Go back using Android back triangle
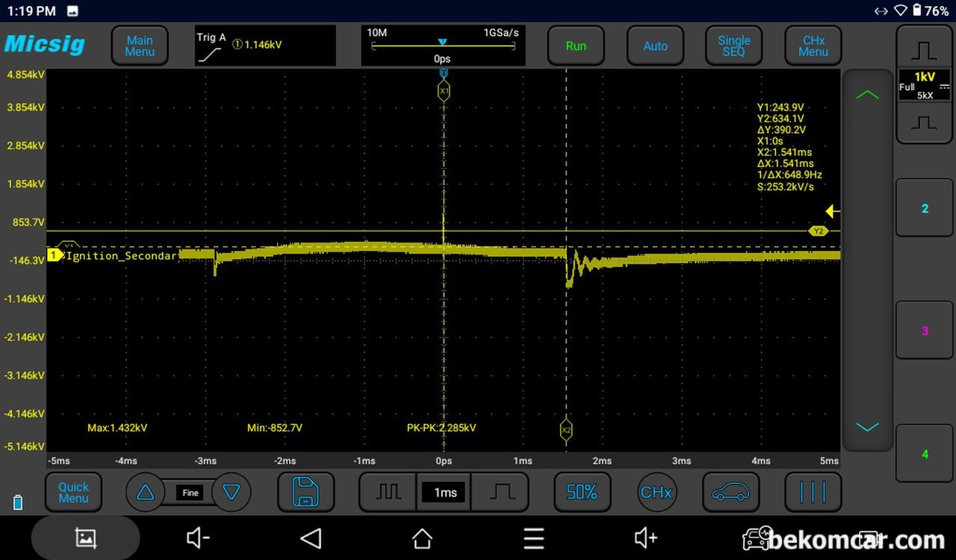 click(x=311, y=538)
